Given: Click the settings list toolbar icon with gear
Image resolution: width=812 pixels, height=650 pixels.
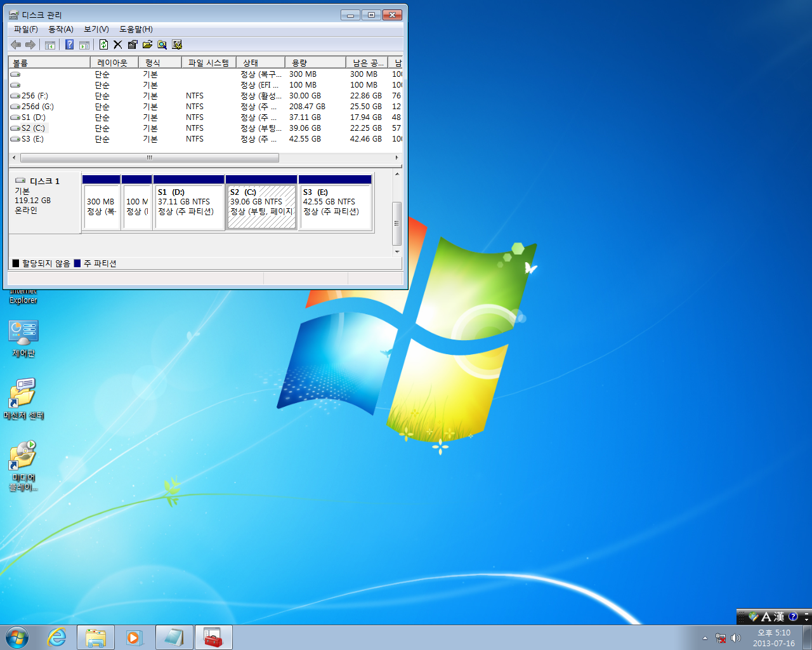Looking at the screenshot, I should coord(177,44).
